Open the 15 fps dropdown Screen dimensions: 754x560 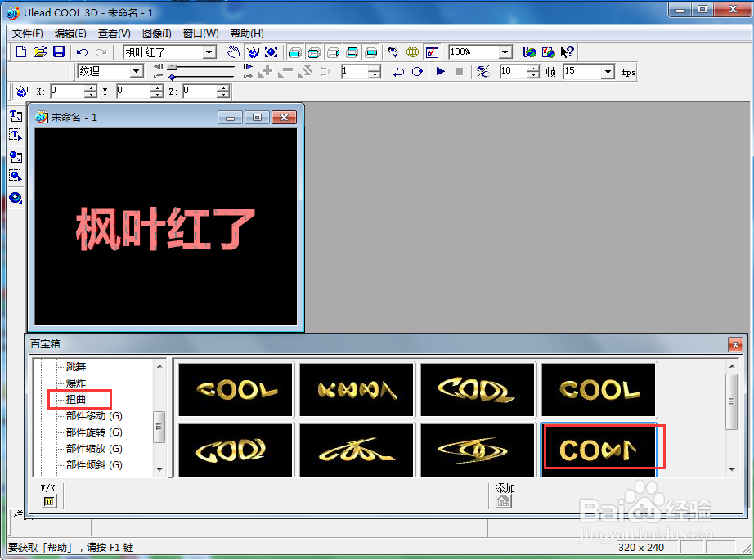(x=608, y=72)
